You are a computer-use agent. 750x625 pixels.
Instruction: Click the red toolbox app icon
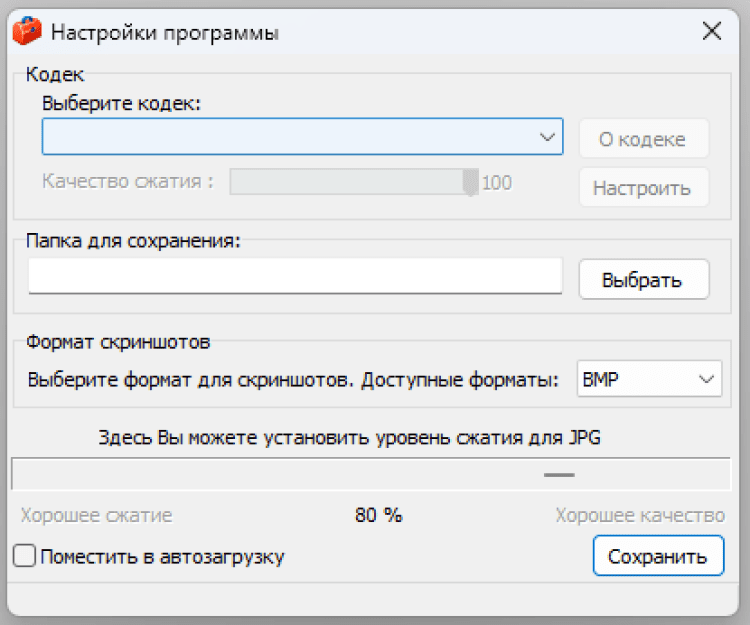tap(26, 32)
